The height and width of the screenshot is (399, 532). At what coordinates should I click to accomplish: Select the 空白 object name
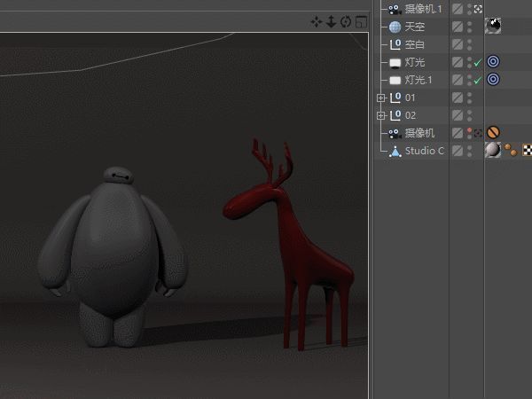pos(415,44)
